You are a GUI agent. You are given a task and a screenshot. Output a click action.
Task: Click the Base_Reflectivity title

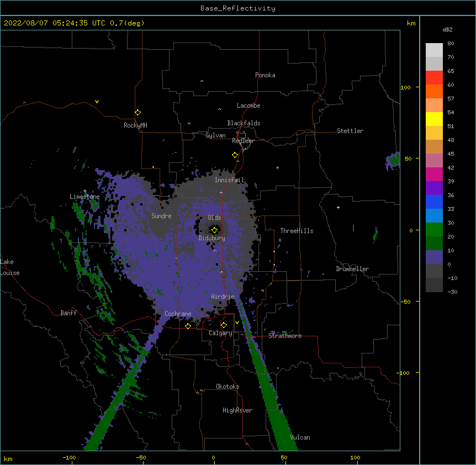click(x=238, y=8)
